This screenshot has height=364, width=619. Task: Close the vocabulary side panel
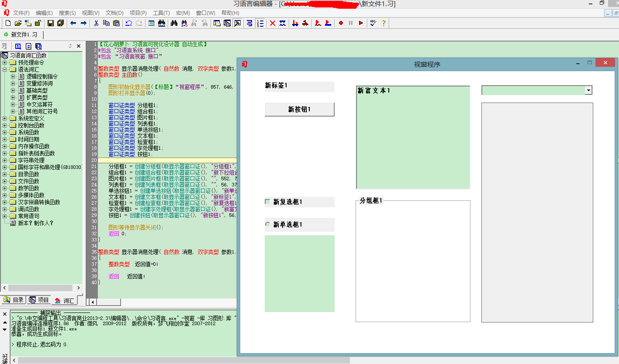pyautogui.click(x=79, y=46)
